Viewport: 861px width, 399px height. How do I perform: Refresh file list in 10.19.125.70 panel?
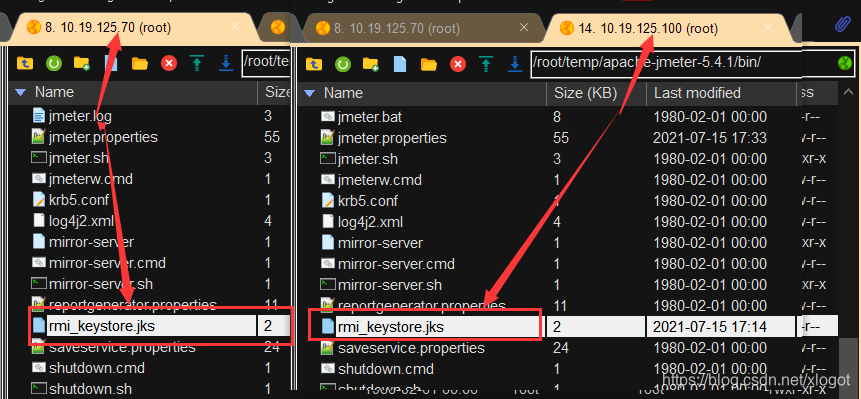tap(53, 63)
